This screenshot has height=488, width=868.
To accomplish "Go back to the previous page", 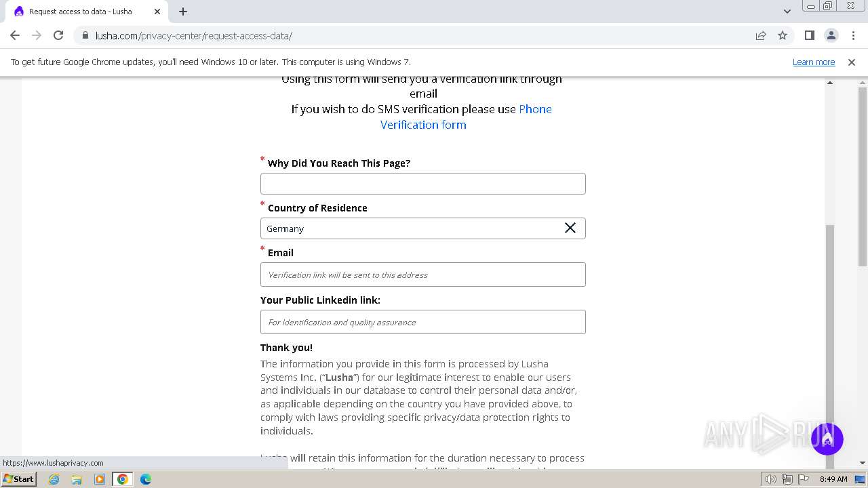I will tap(15, 35).
